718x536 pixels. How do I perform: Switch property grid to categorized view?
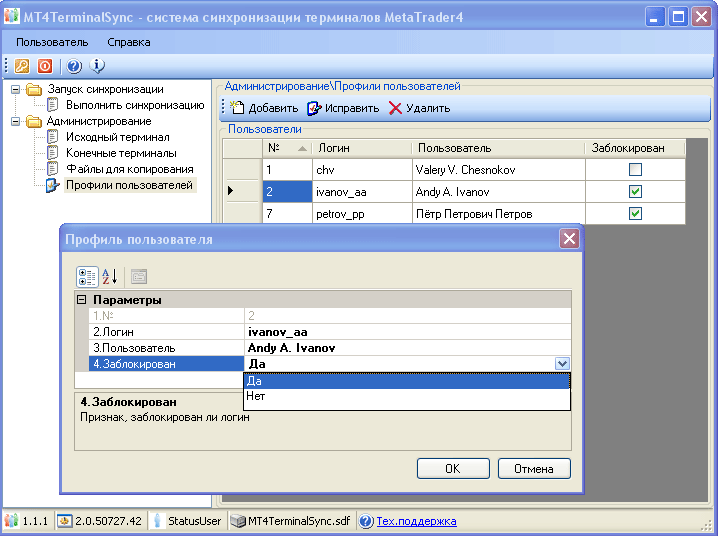pos(87,276)
